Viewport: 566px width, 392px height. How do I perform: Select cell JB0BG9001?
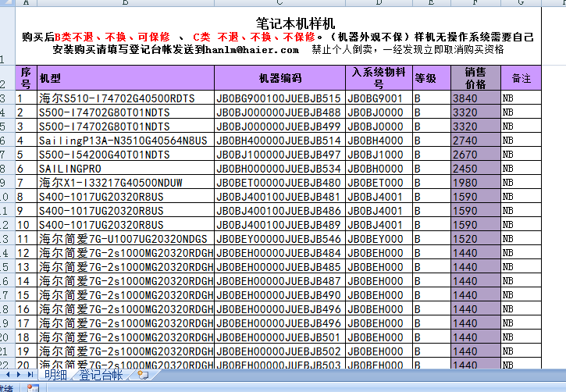379,98
